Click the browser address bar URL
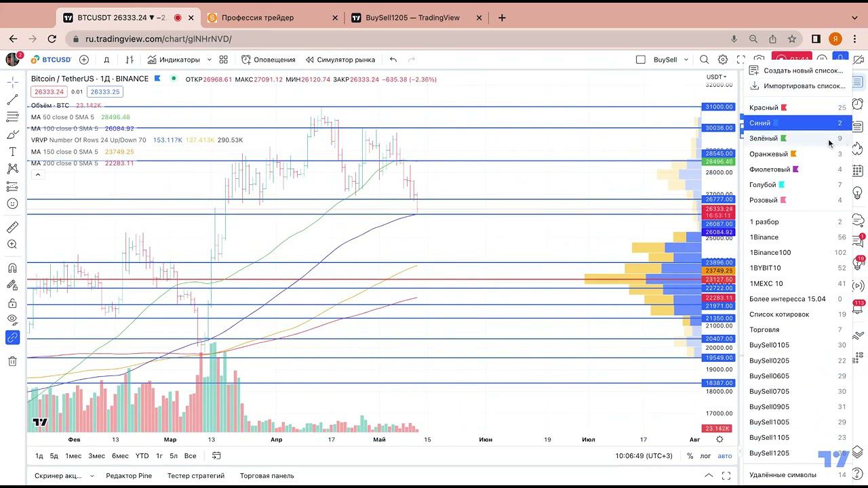This screenshot has width=868, height=488. point(159,39)
